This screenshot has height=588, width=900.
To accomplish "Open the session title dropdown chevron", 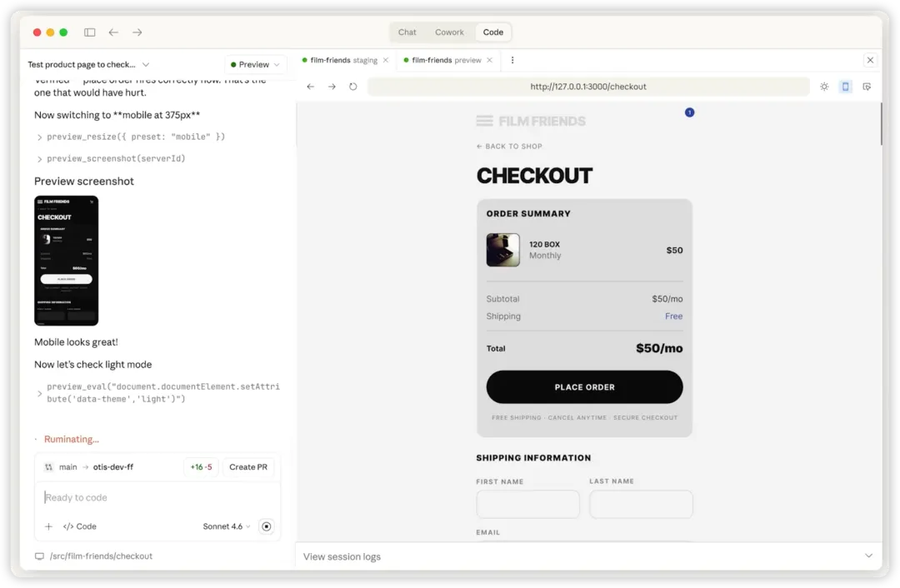I will pos(146,65).
